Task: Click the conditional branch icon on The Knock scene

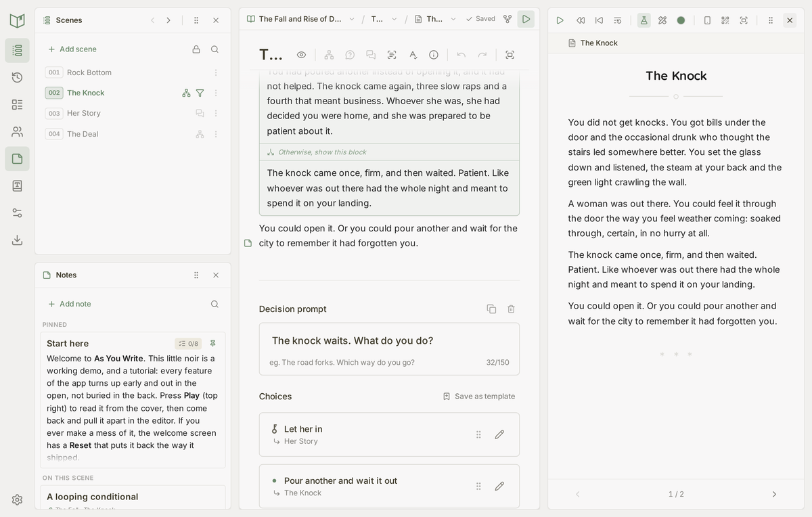Action: (186, 93)
